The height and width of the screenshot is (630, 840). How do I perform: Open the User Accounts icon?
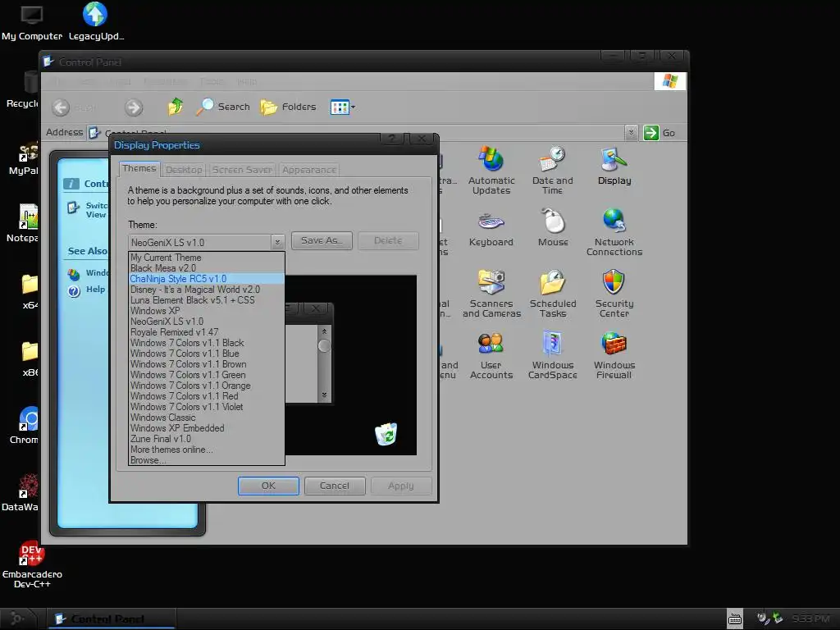[491, 355]
